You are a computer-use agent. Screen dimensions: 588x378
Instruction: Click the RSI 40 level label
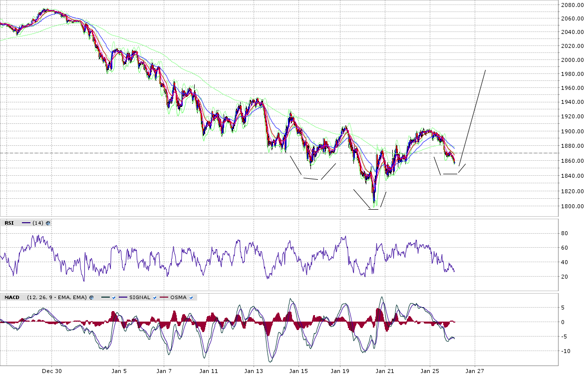pyautogui.click(x=565, y=263)
